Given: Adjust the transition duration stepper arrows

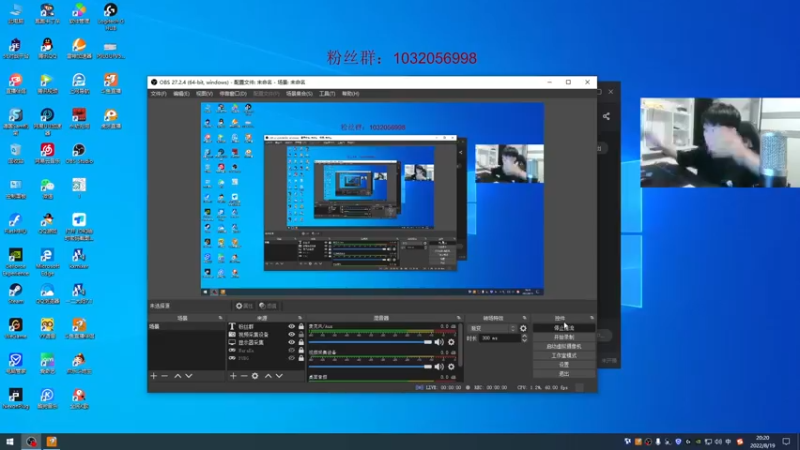Looking at the screenshot, I should click(524, 338).
